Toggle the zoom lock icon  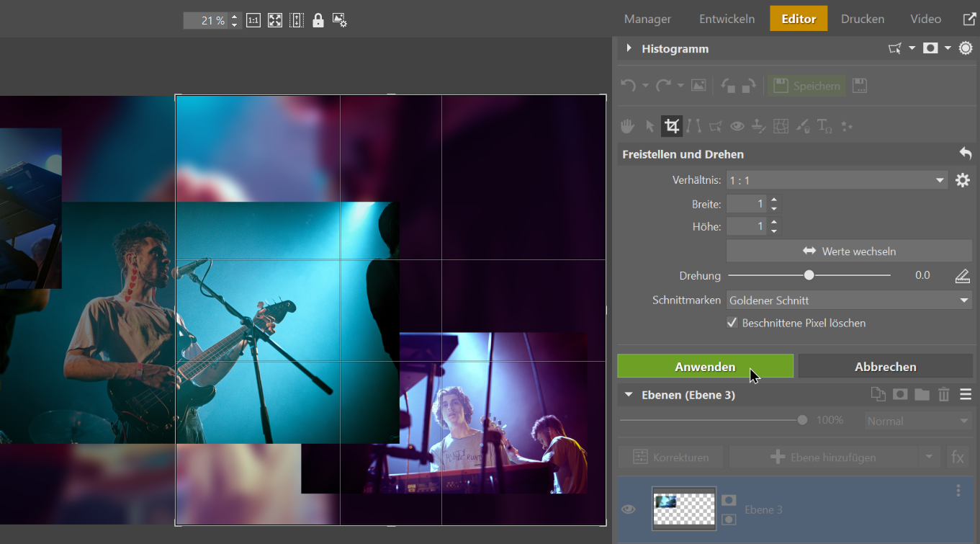coord(318,20)
